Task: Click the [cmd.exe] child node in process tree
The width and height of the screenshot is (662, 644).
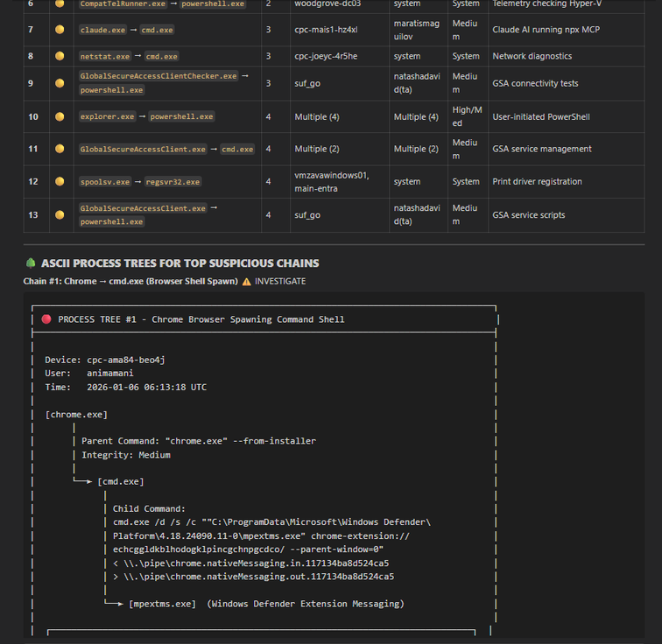Action: pyautogui.click(x=121, y=482)
